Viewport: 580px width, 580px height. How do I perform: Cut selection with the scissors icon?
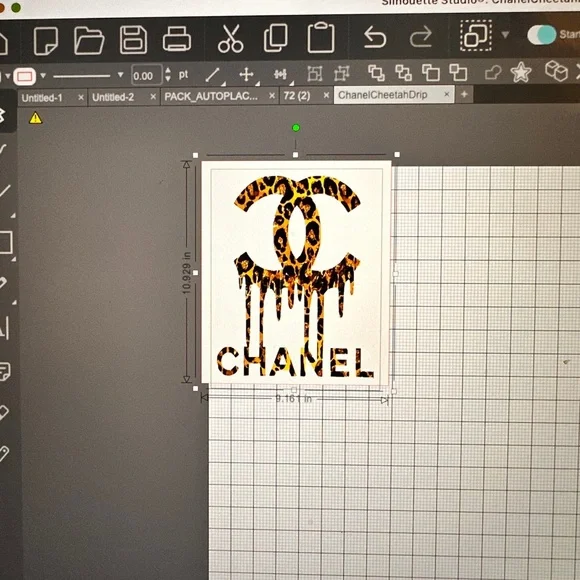230,38
